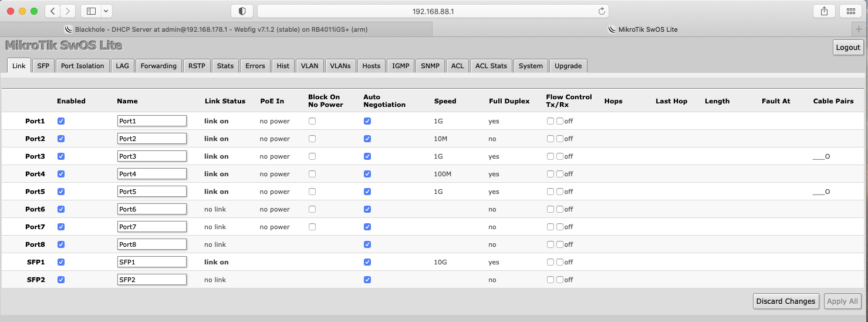Click the MikroTik SwOS Lite page title
This screenshot has width=868, height=322.
coord(63,45)
